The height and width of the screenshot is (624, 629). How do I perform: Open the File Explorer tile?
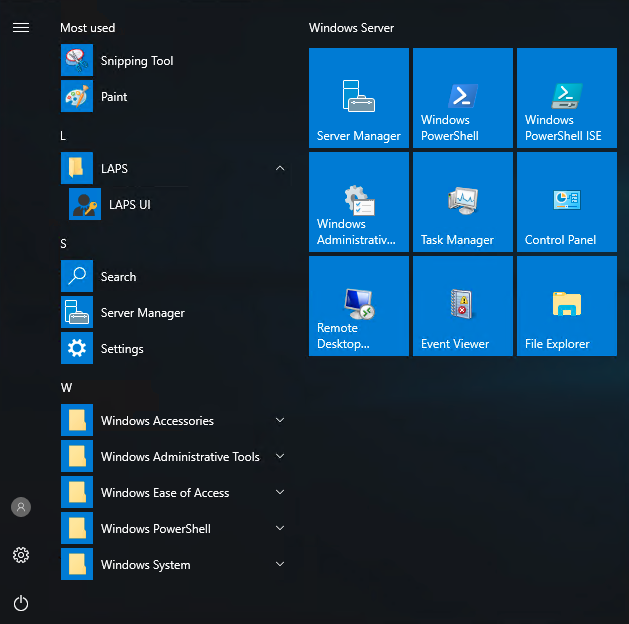coord(567,306)
